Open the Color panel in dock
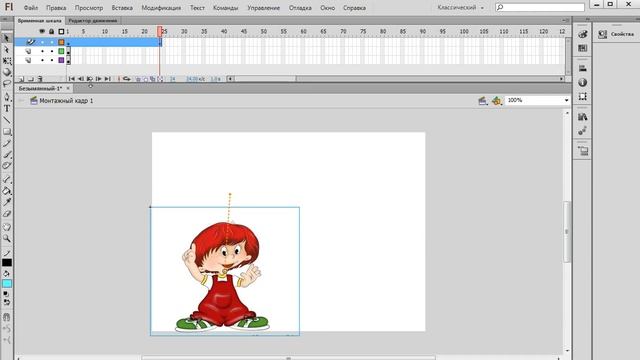This screenshot has width=640, height=360. tap(582, 34)
